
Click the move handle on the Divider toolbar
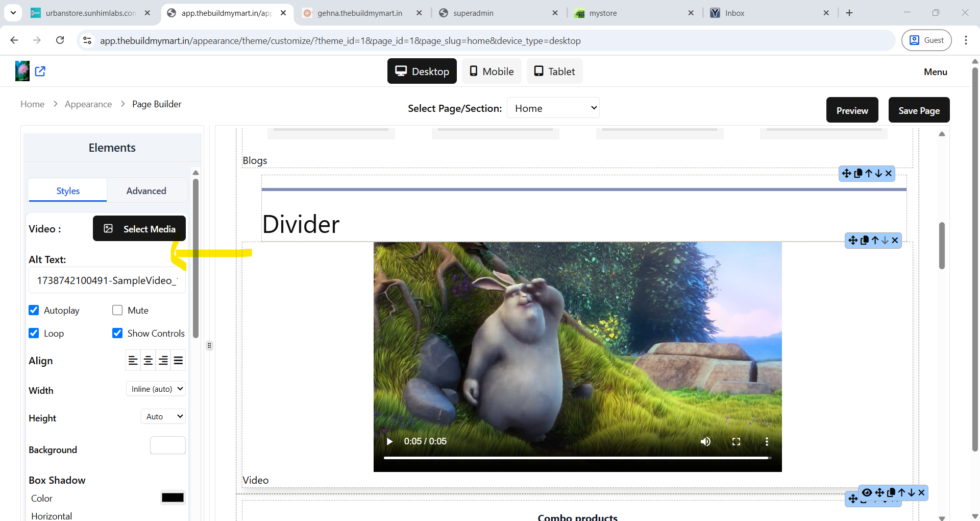846,174
